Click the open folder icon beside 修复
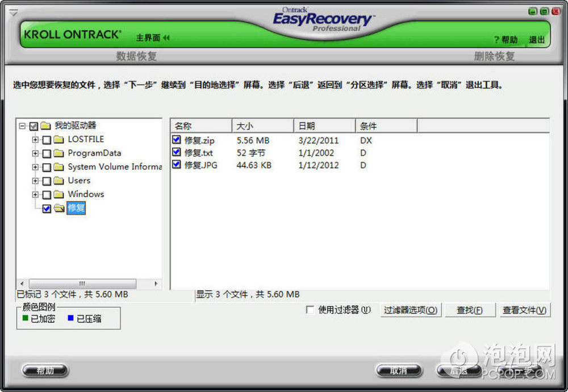Image resolution: width=568 pixels, height=392 pixels. click(59, 208)
